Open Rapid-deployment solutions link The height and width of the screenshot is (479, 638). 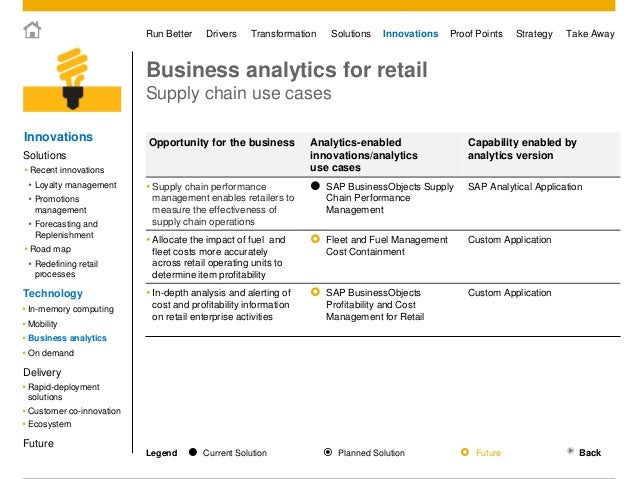pyautogui.click(x=63, y=392)
